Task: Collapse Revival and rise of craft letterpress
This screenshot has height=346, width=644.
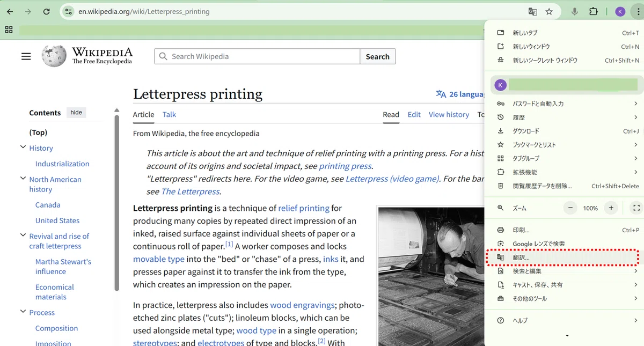Action: (23, 235)
